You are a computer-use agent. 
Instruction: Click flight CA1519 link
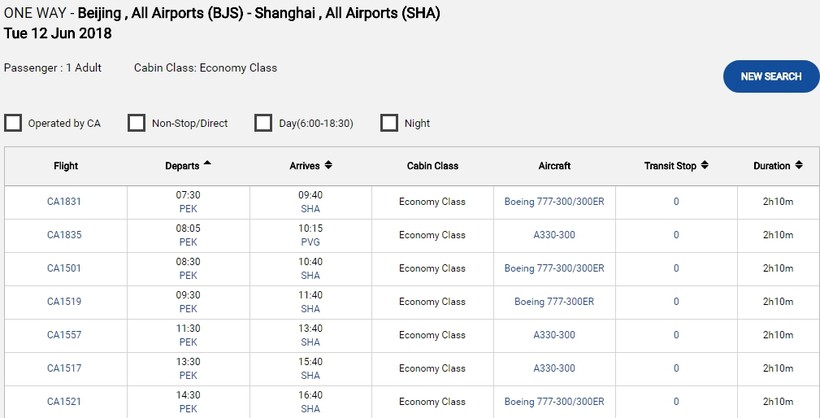click(64, 301)
